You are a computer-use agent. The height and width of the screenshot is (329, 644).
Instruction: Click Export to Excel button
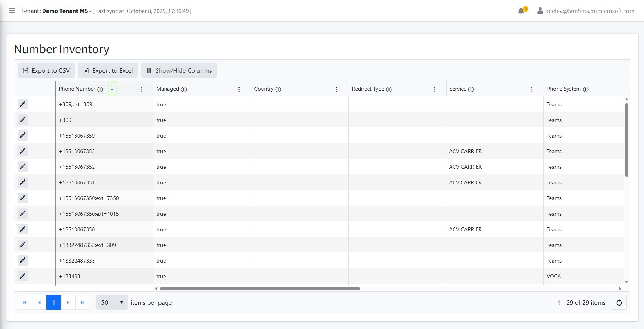[108, 70]
